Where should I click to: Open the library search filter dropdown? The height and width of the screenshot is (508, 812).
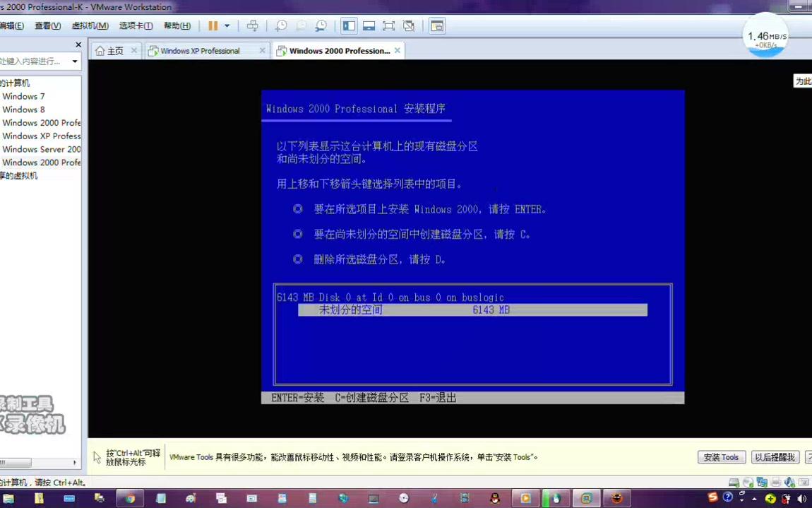click(x=73, y=61)
